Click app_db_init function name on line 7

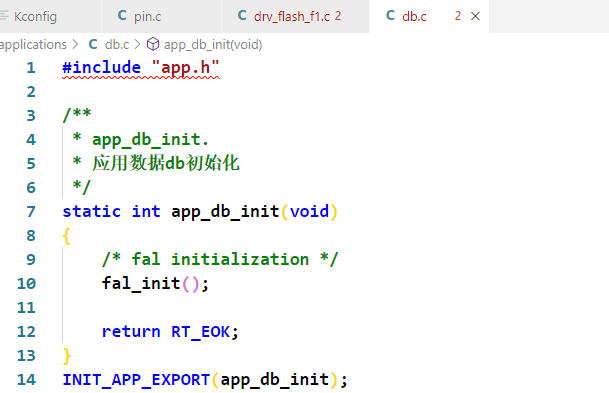(x=225, y=212)
